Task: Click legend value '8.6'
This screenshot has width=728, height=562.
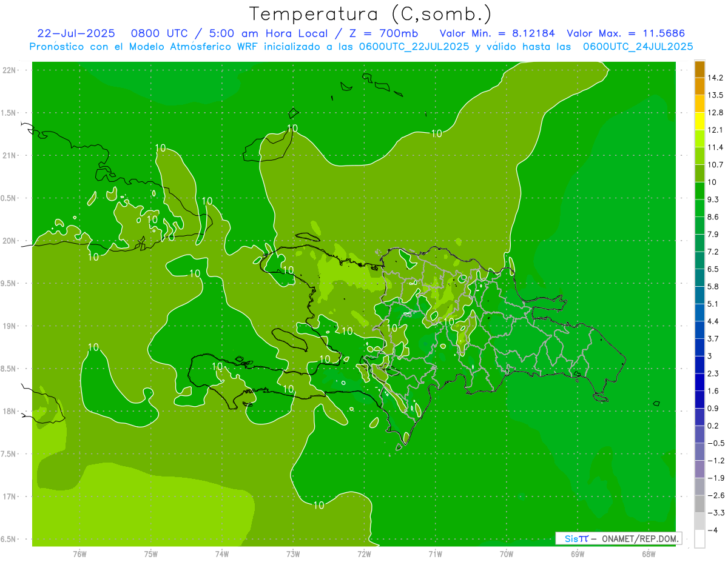Action: point(713,217)
